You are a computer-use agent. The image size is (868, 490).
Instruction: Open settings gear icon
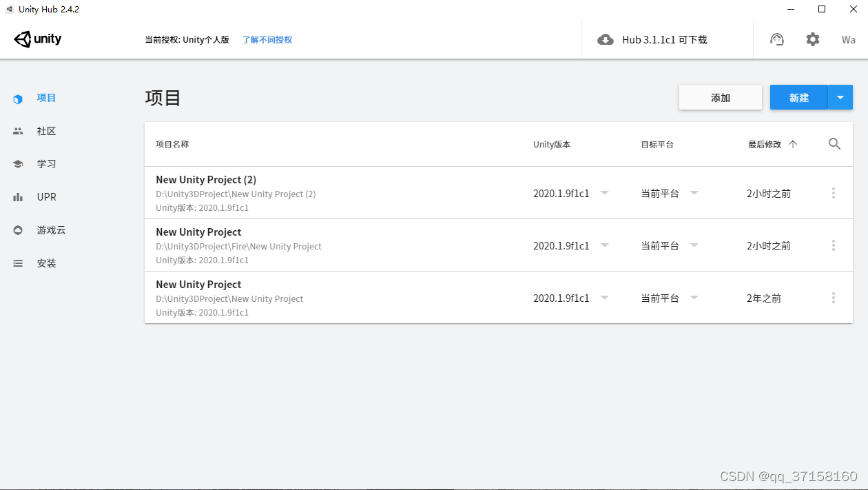click(813, 39)
